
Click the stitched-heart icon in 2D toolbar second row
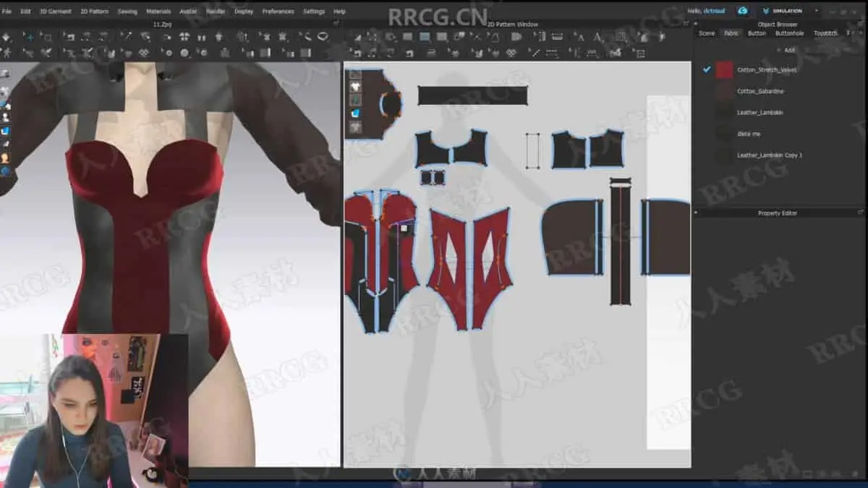(x=511, y=53)
